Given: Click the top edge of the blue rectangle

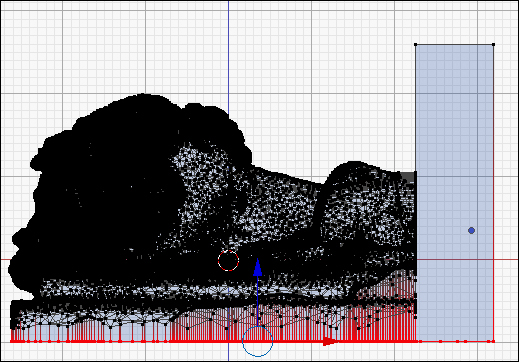Looking at the screenshot, I should pos(454,44).
